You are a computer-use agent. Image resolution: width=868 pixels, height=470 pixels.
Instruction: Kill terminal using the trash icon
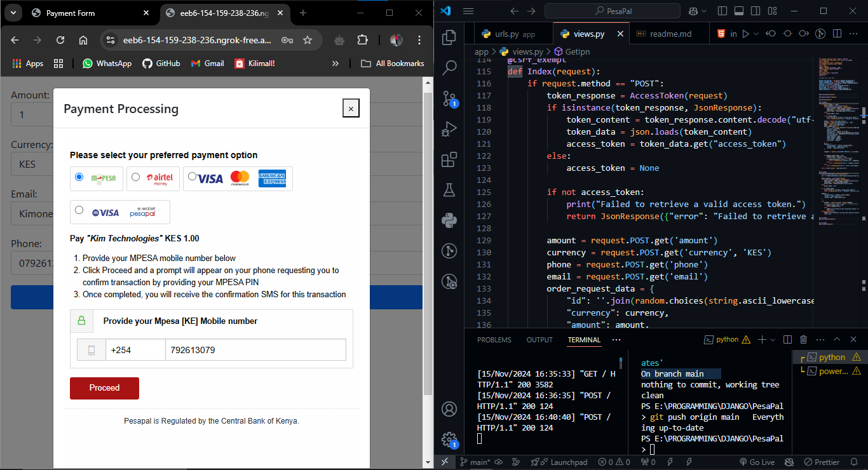[x=803, y=340]
